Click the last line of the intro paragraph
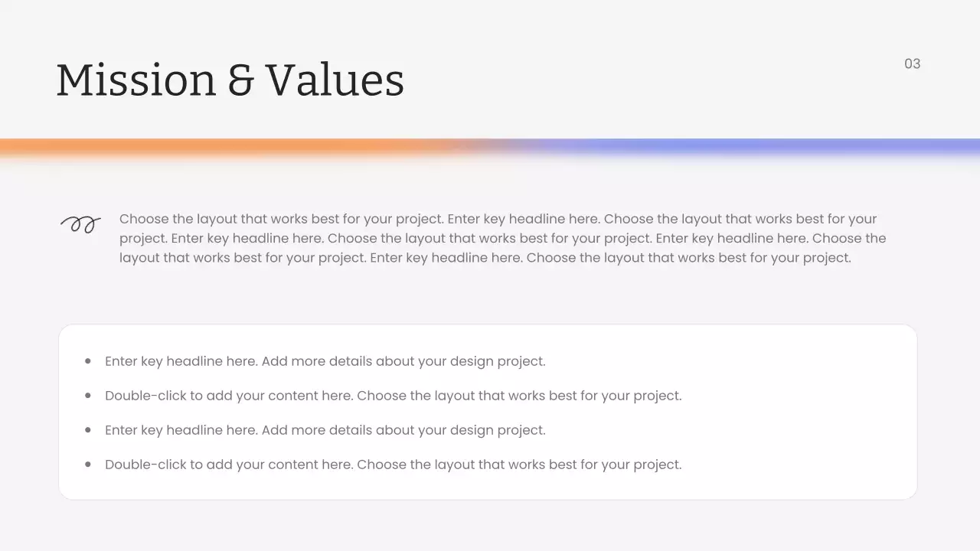 pyautogui.click(x=485, y=258)
